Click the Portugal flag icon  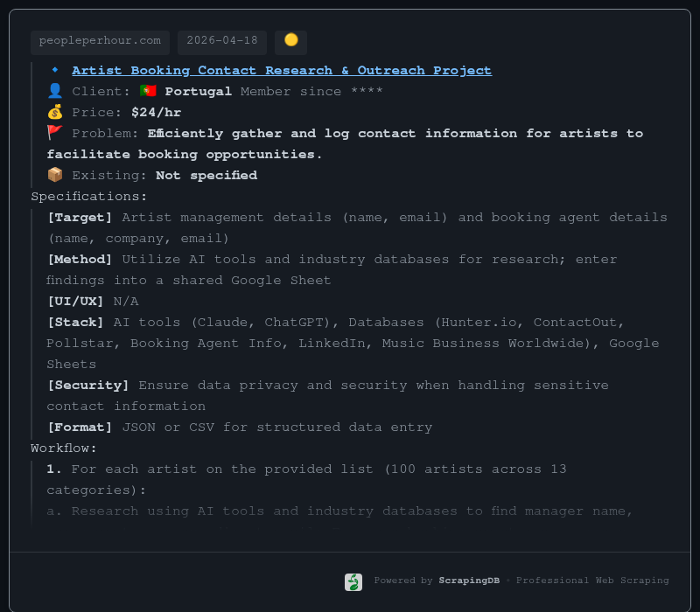tap(148, 91)
